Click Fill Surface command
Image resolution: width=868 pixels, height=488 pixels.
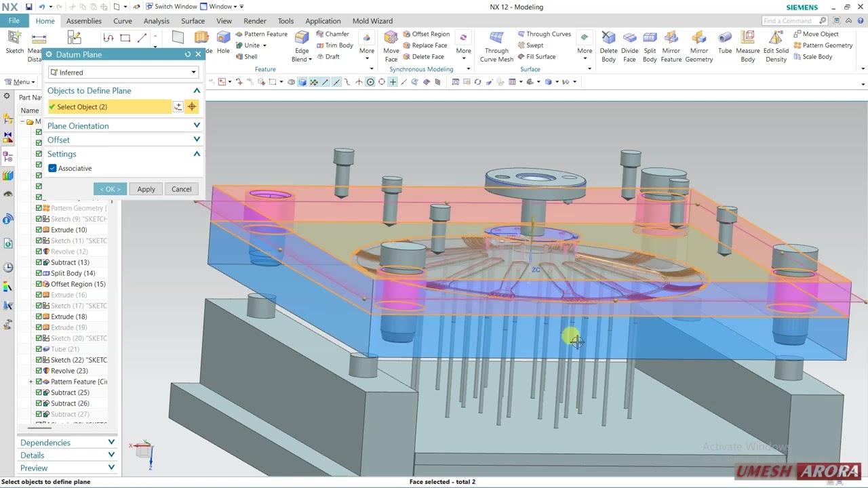(536, 57)
